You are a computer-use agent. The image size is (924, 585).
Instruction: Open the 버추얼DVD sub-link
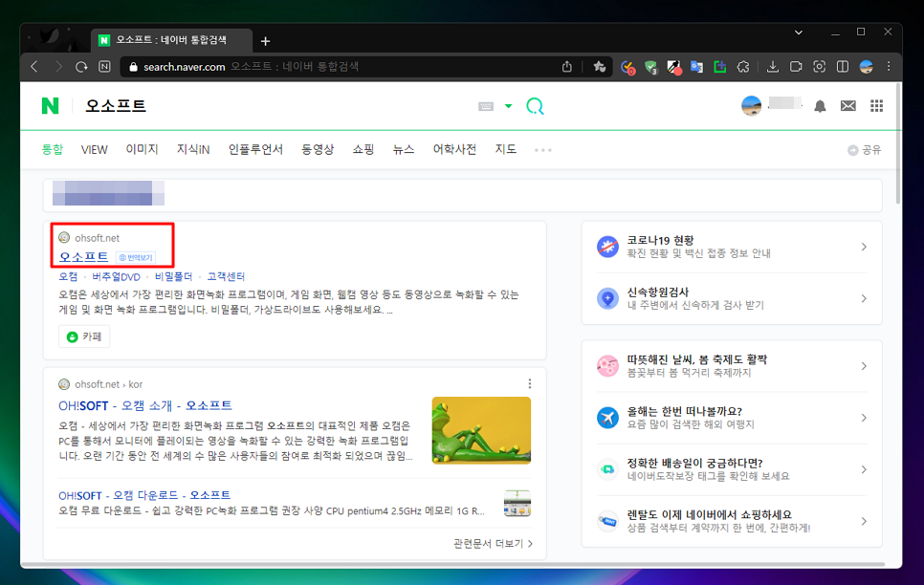(116, 276)
